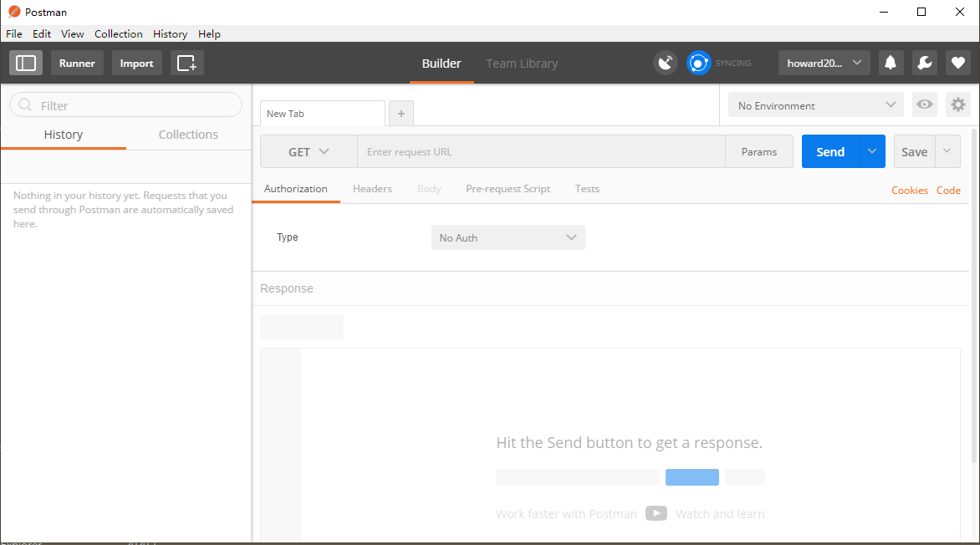Switch to the Team Library tab
The width and height of the screenshot is (980, 545).
pyautogui.click(x=522, y=64)
